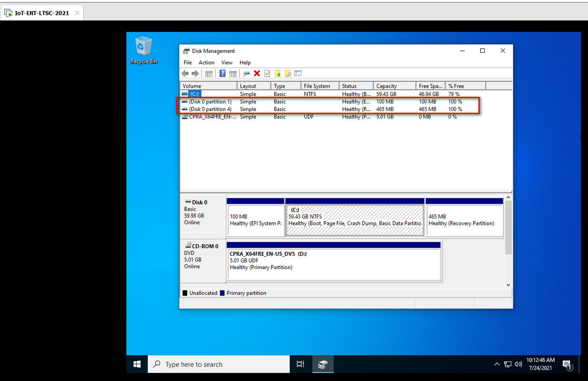
Task: Click the checkmark properties toolbar icon
Action: (x=267, y=73)
